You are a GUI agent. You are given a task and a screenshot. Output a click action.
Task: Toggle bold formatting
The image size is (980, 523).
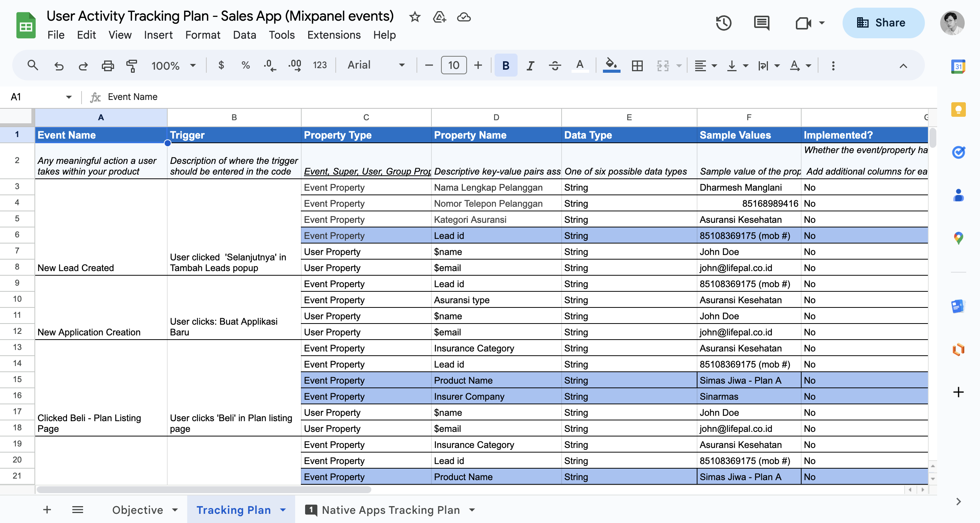(506, 65)
